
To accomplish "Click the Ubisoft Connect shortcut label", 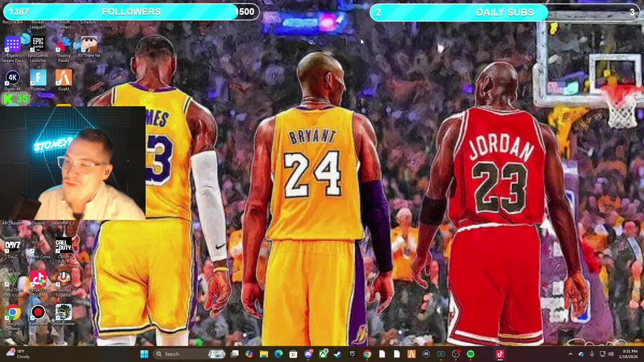I will click(63, 24).
